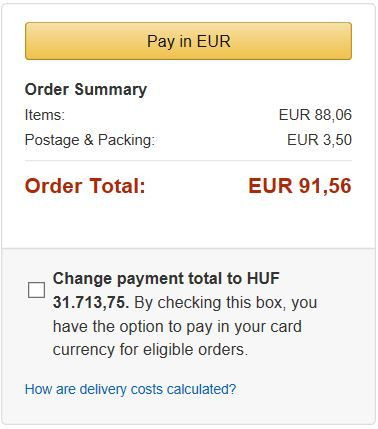Select the Postage & Packing label
This screenshot has width=378, height=429.
click(x=90, y=140)
